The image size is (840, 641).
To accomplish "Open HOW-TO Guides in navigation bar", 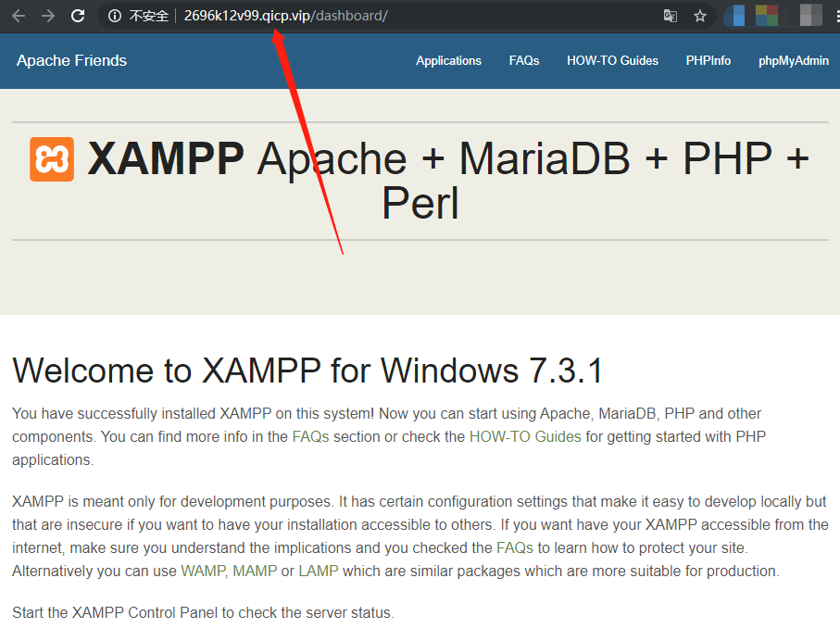I will pyautogui.click(x=612, y=60).
